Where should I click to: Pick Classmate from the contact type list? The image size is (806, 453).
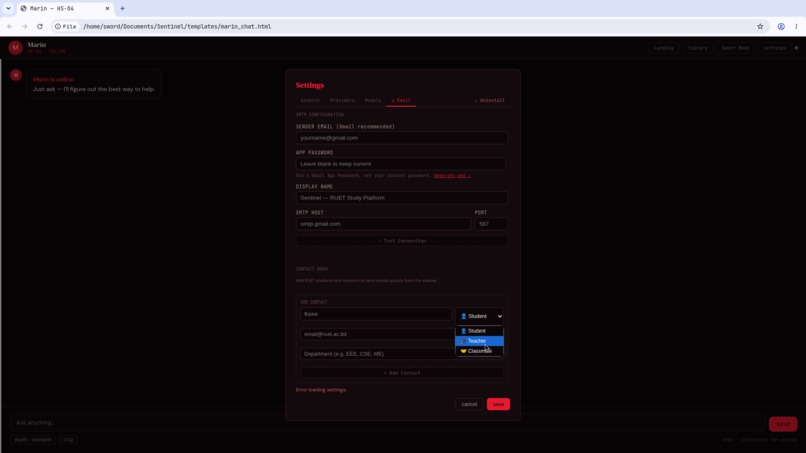click(x=479, y=351)
